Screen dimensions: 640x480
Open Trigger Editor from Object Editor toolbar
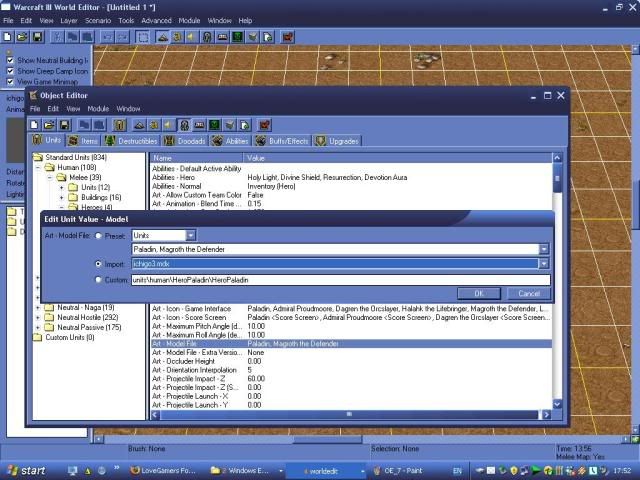(x=154, y=125)
